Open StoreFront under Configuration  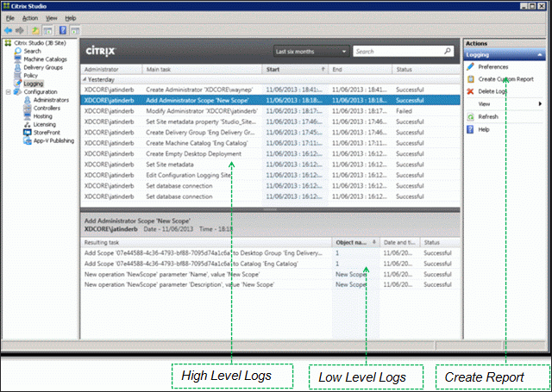[x=47, y=132]
